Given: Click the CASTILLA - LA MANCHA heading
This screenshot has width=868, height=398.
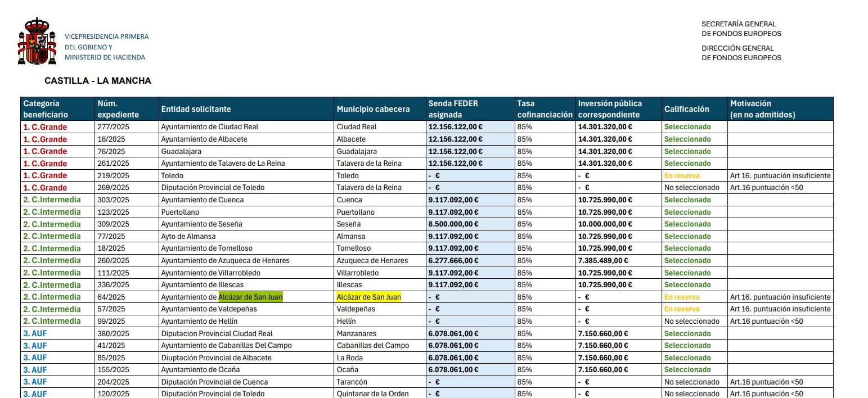Looking at the screenshot, I should tap(98, 81).
